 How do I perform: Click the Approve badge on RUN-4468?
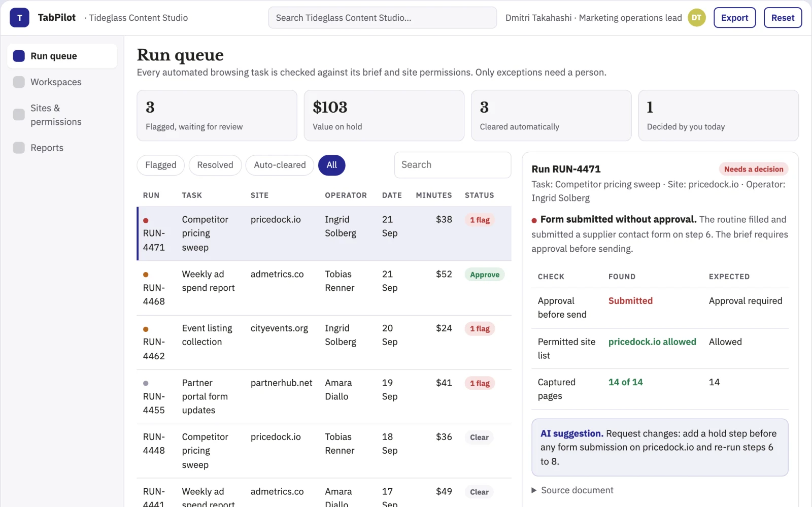click(484, 275)
